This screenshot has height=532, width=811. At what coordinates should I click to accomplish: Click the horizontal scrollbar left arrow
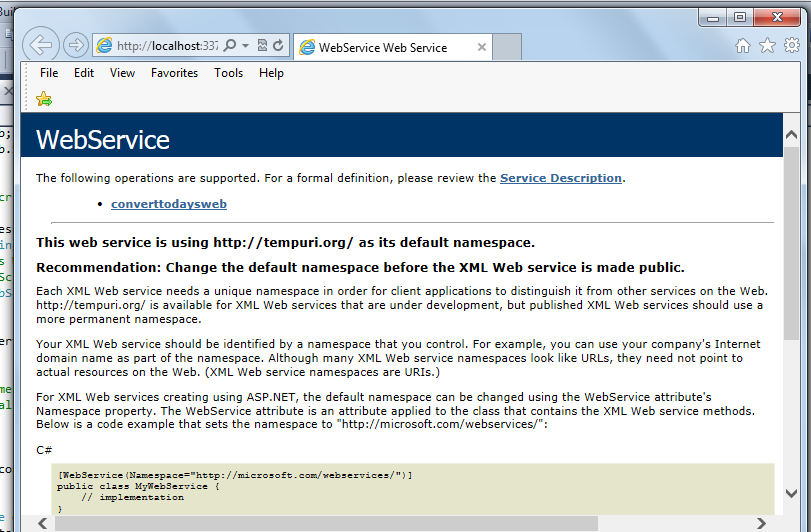(43, 523)
